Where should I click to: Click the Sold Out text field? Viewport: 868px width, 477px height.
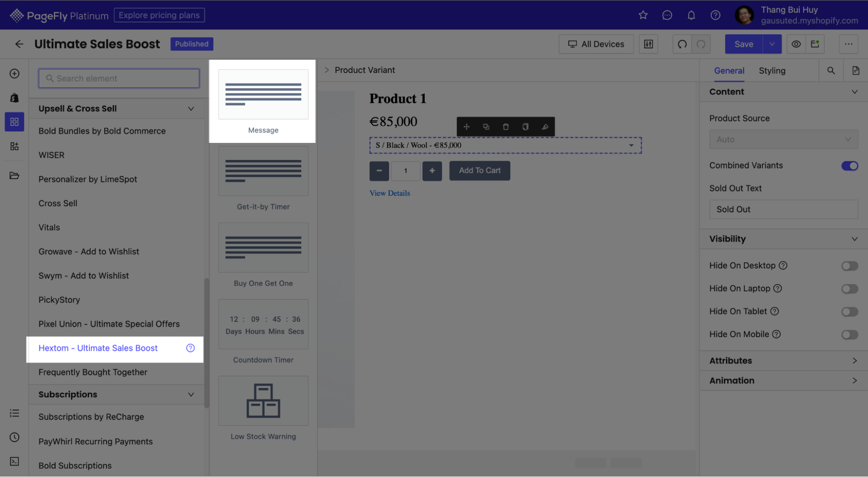click(783, 209)
